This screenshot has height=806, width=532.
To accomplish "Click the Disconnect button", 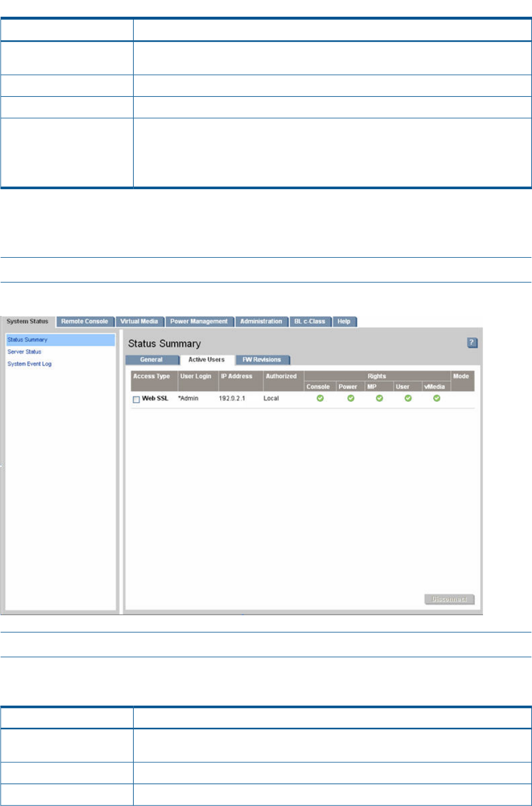I will point(450,600).
